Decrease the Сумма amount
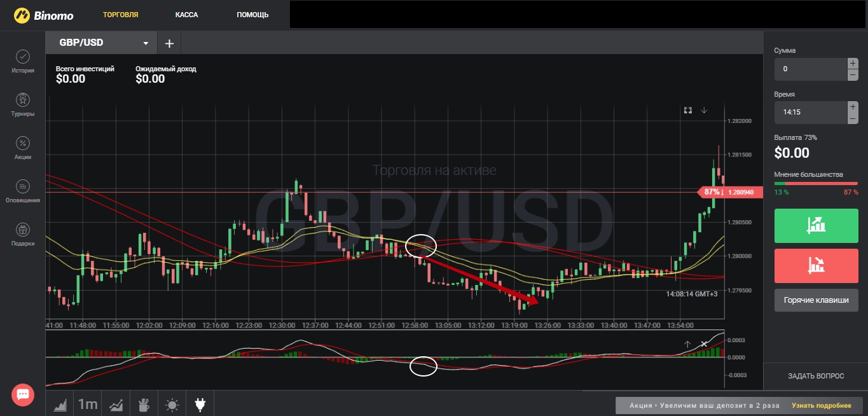868x416 pixels. coord(853,74)
